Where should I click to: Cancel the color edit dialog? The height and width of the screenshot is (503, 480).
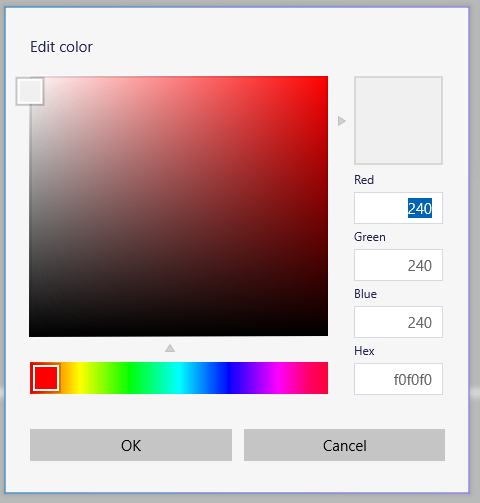pos(344,445)
